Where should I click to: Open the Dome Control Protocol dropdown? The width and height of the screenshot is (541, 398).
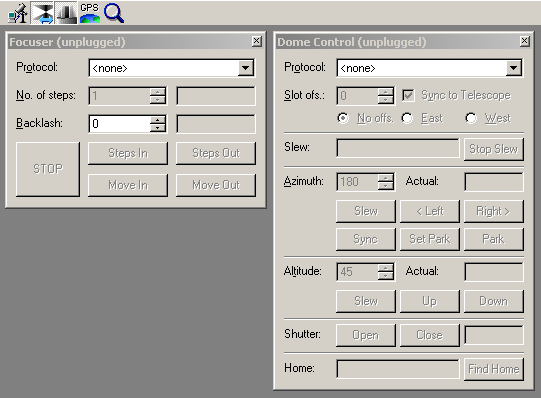click(x=513, y=68)
